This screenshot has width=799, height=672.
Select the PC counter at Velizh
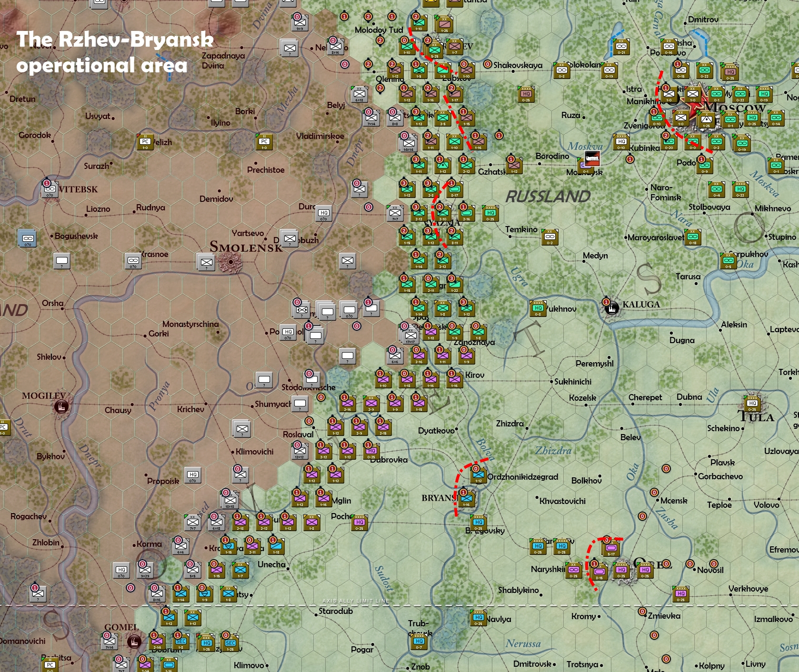tap(145, 142)
